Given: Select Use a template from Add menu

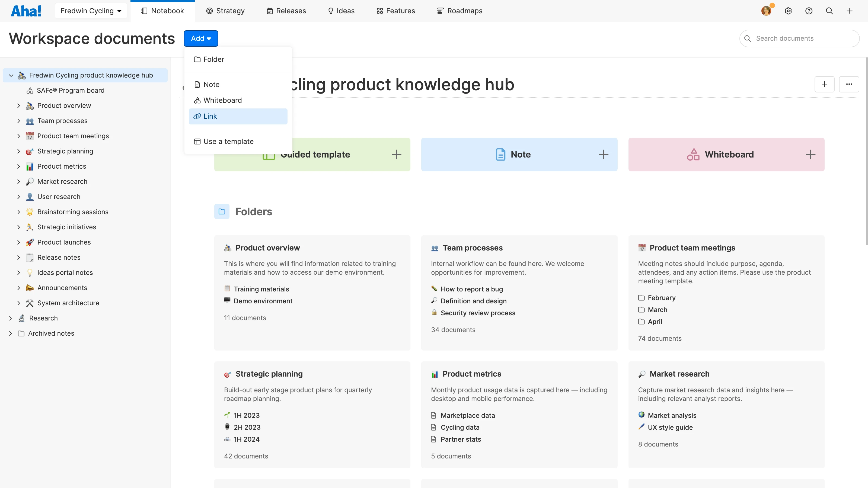Looking at the screenshot, I should 228,142.
